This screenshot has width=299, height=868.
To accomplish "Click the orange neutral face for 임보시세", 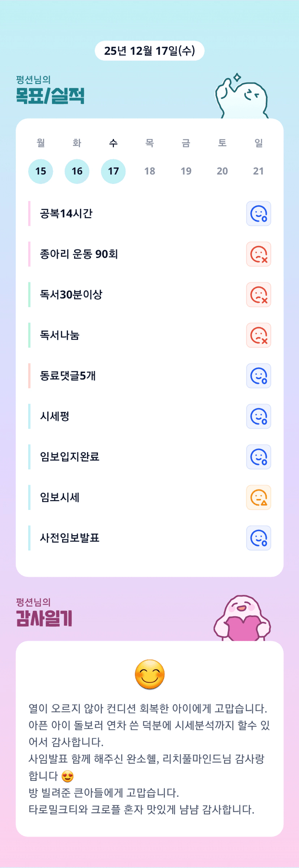I will tap(259, 498).
